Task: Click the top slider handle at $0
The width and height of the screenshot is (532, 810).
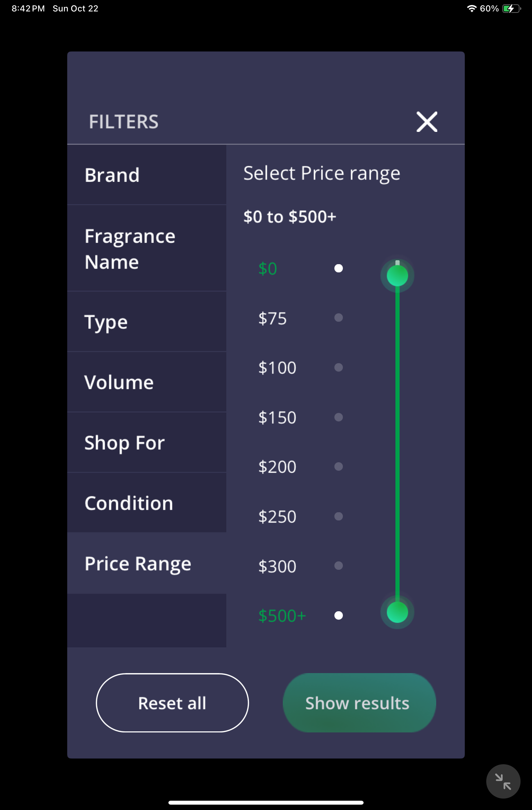Action: (x=397, y=276)
